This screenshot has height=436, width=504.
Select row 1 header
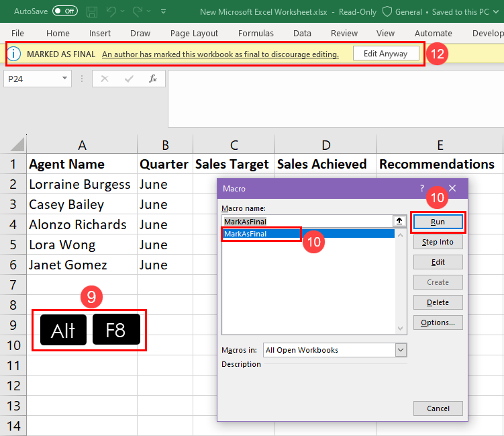point(13,164)
